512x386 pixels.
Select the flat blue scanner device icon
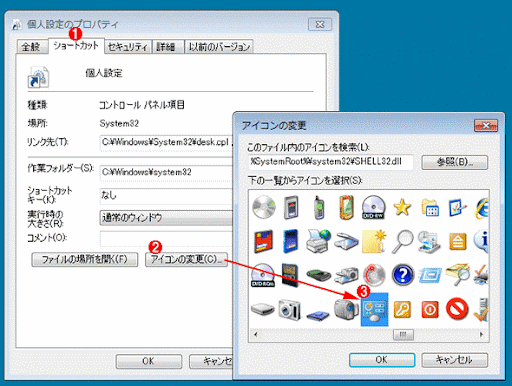pyautogui.click(x=318, y=315)
